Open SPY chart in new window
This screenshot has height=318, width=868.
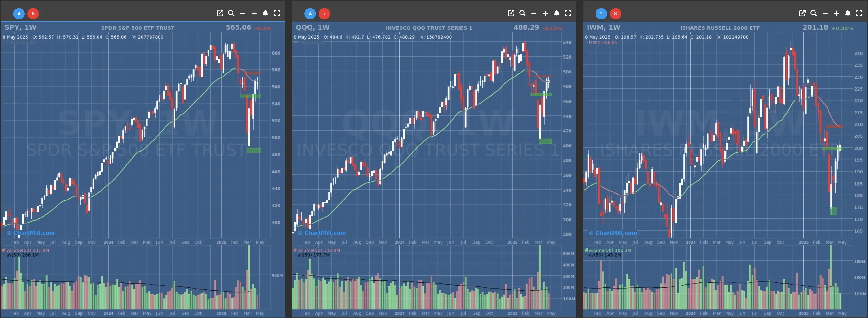(x=220, y=13)
